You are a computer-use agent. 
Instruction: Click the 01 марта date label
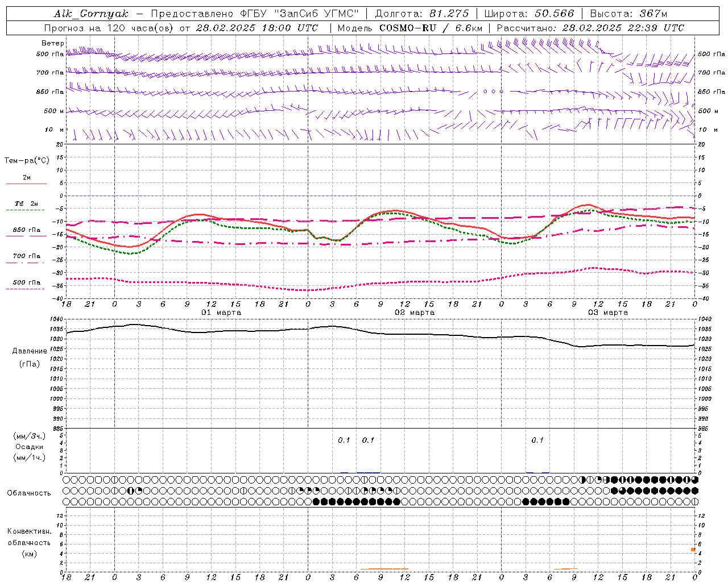[x=221, y=313]
